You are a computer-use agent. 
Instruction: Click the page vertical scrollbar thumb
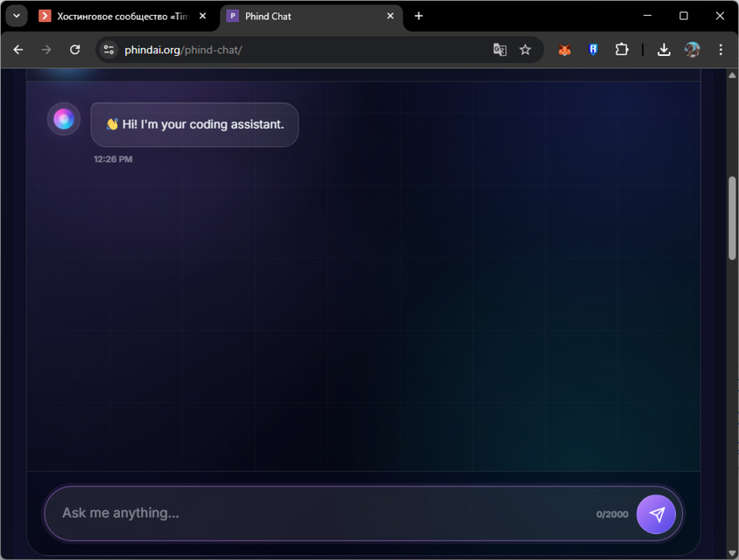732,218
